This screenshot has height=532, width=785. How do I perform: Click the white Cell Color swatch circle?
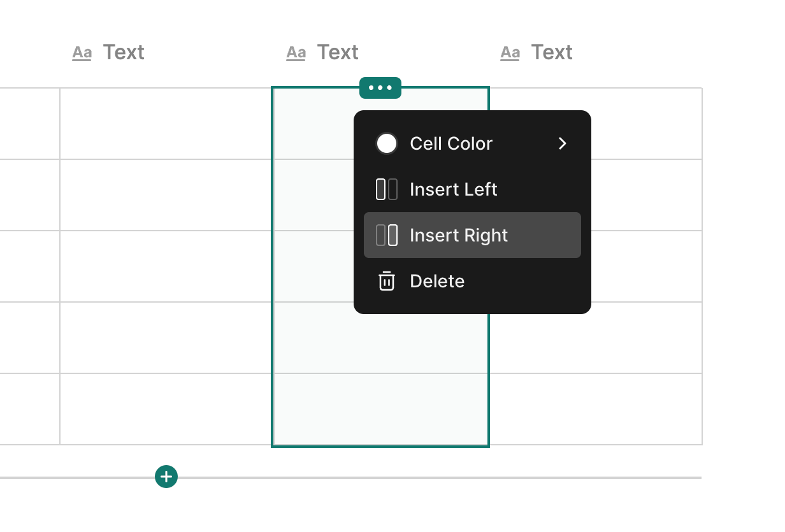coord(387,143)
